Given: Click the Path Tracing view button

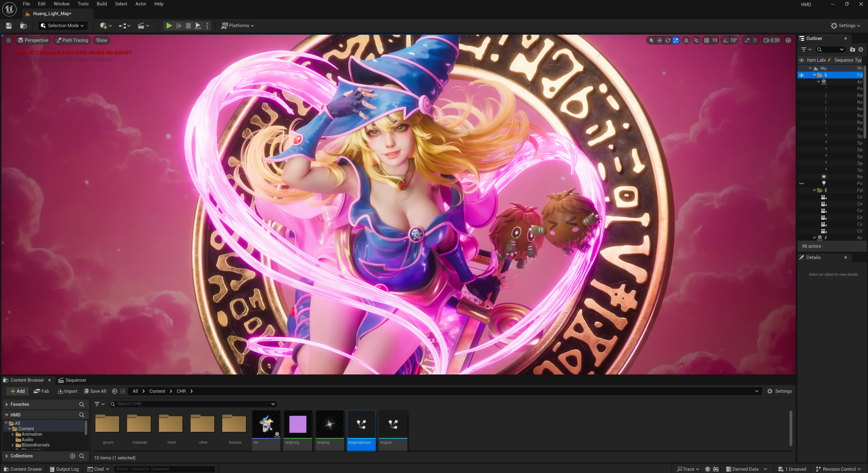Looking at the screenshot, I should (72, 40).
